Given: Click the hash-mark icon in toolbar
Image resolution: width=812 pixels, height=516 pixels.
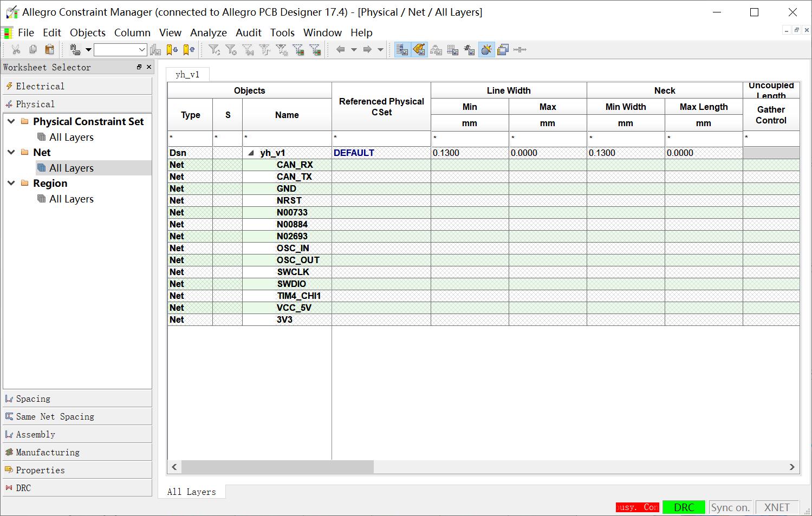Looking at the screenshot, I should 470,50.
